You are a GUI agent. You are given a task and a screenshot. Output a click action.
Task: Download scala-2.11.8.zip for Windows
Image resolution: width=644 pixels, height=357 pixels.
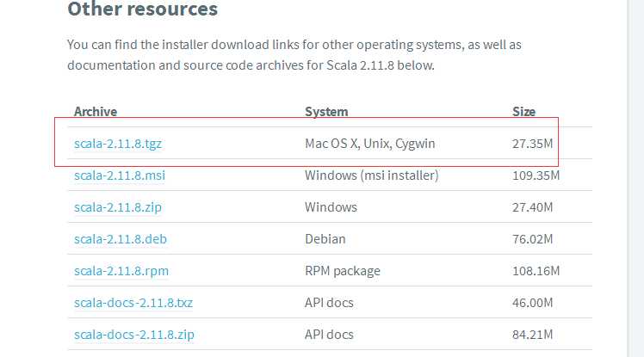[118, 207]
